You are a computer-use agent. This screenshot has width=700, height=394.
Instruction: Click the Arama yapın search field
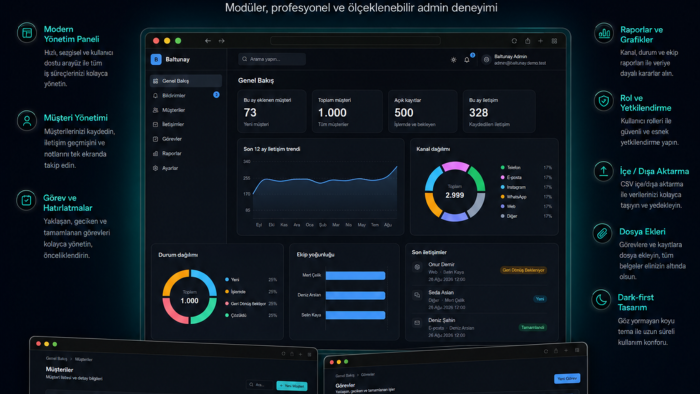[x=272, y=59]
